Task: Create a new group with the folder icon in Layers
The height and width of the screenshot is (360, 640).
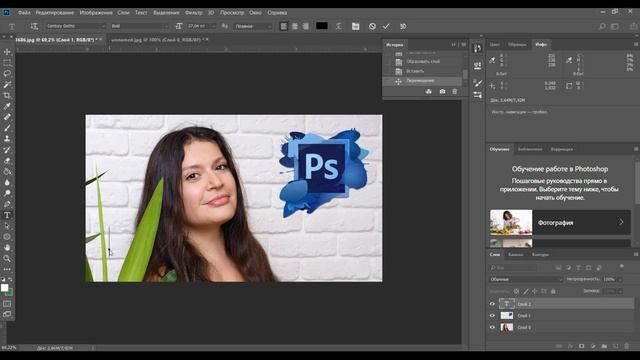Action: pyautogui.click(x=604, y=346)
